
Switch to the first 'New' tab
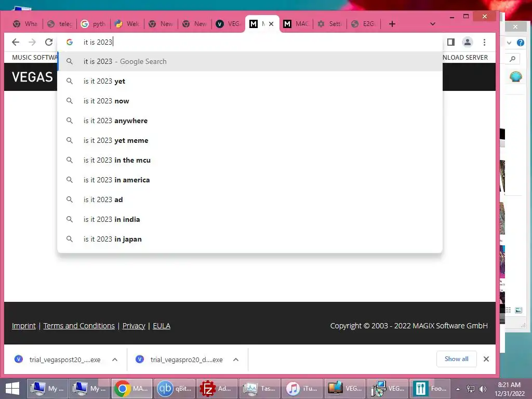(x=161, y=24)
